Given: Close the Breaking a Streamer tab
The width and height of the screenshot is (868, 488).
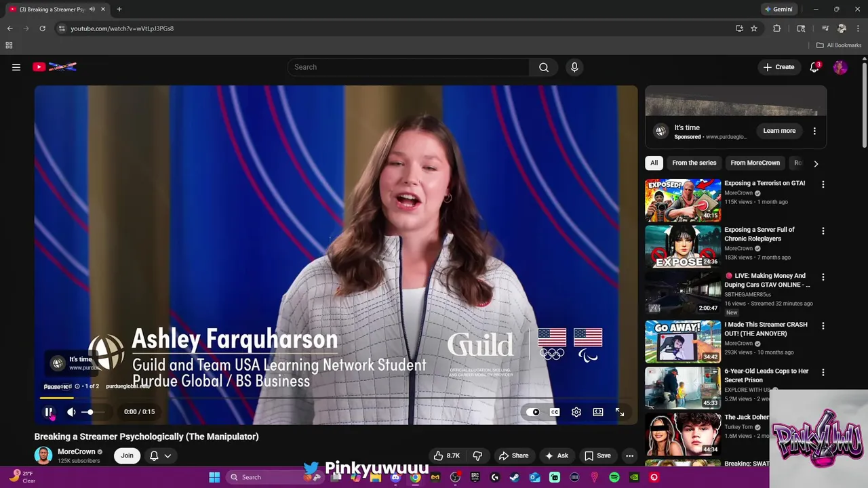Looking at the screenshot, I should tap(102, 9).
